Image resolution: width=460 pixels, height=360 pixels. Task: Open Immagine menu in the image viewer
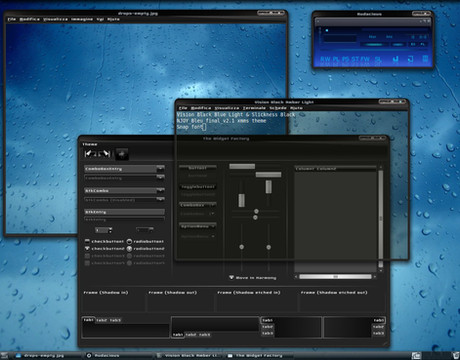click(x=82, y=19)
